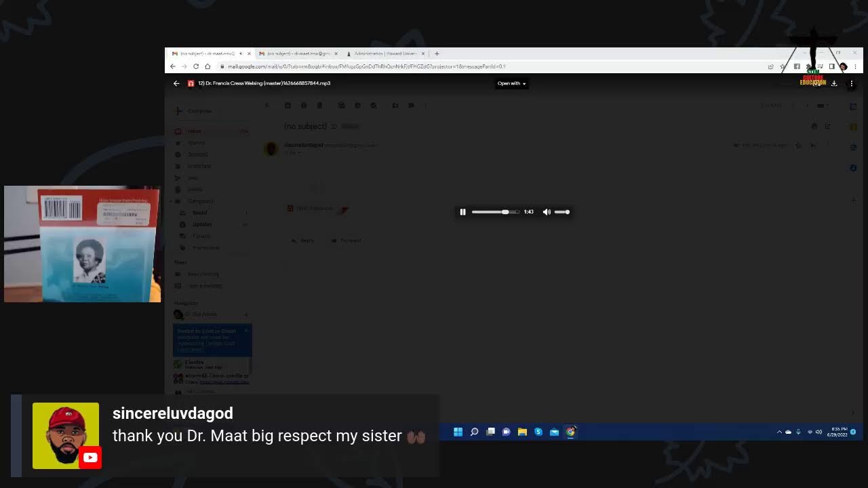Select the mp3 file name title
868x488 pixels.
coord(264,83)
